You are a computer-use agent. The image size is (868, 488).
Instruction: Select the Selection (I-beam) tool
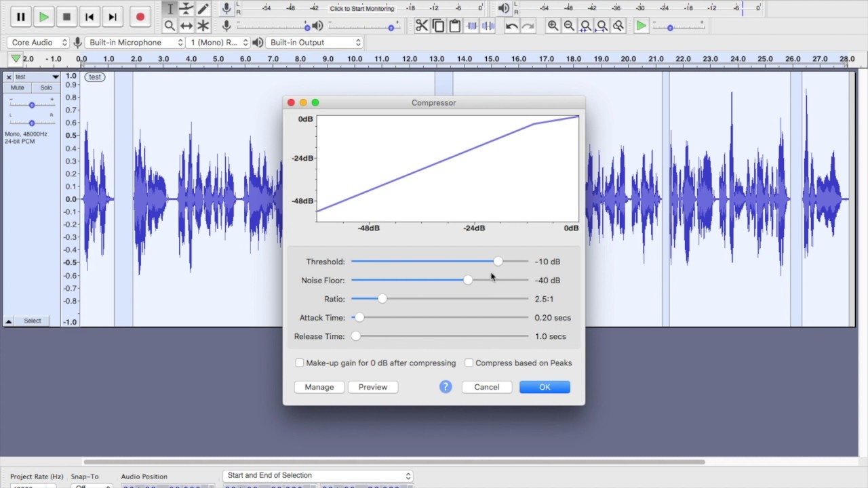click(x=170, y=9)
